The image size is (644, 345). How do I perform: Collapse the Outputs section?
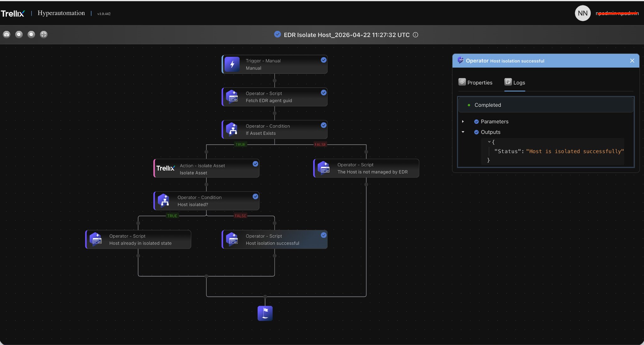tap(463, 132)
